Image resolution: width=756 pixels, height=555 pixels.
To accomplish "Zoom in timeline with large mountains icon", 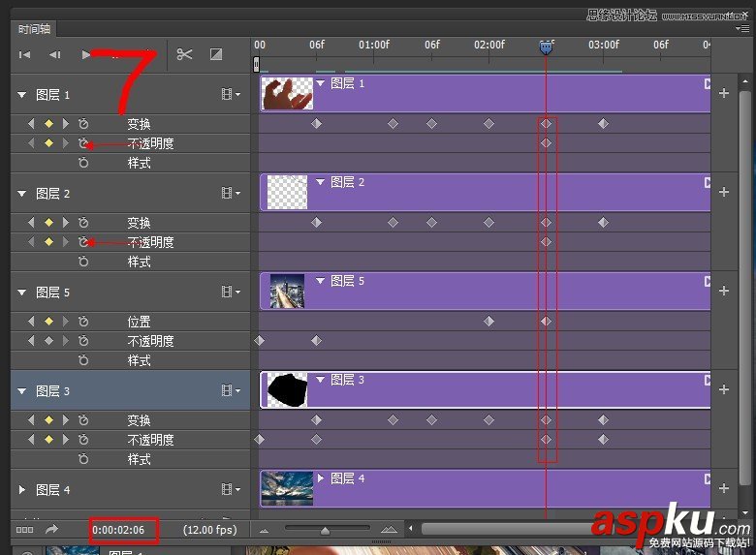I will coord(389,530).
